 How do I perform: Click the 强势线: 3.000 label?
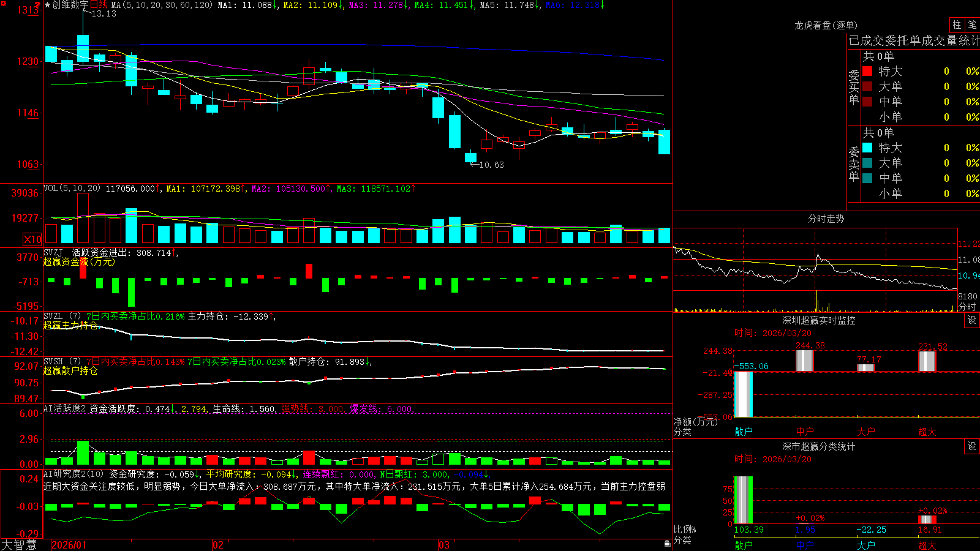tap(312, 408)
